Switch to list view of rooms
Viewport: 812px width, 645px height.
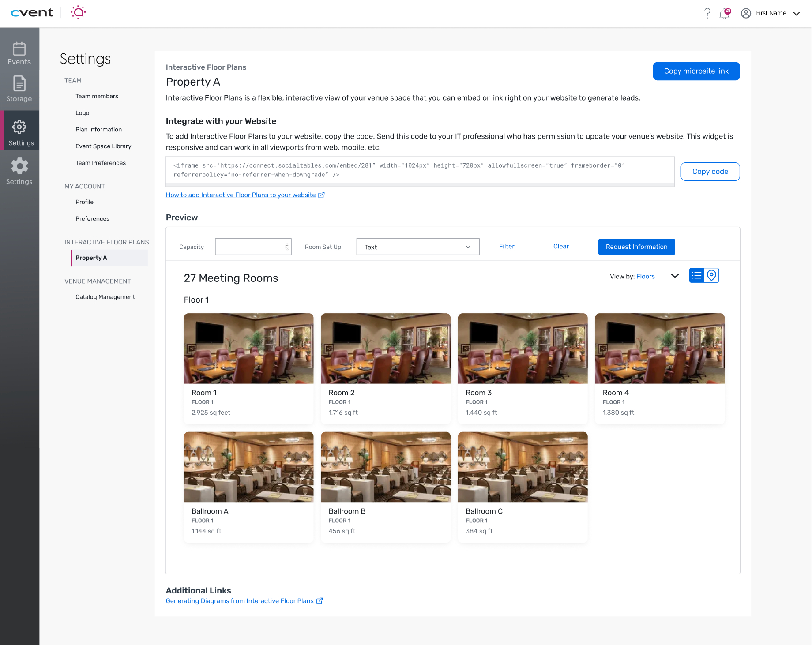point(697,276)
